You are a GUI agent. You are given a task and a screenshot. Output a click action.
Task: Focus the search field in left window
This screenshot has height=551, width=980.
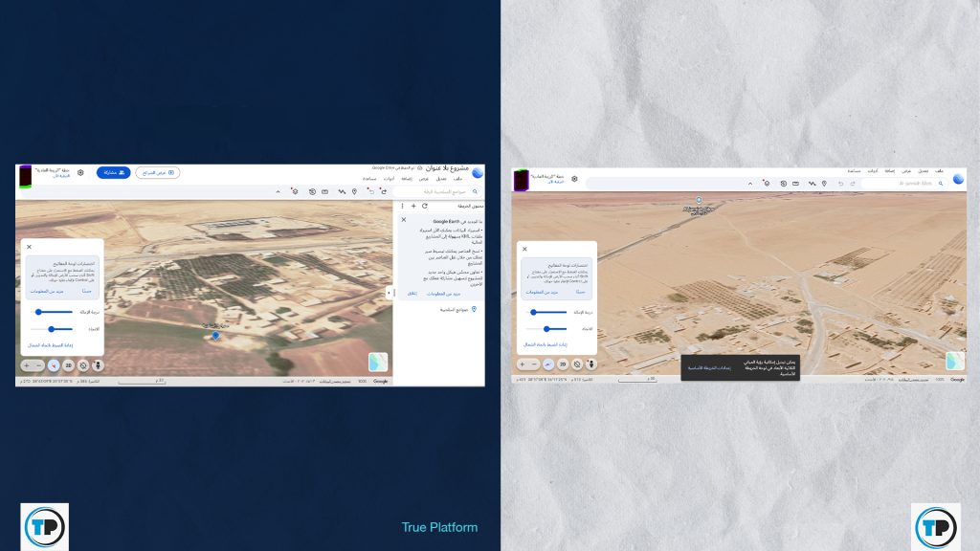click(x=436, y=191)
